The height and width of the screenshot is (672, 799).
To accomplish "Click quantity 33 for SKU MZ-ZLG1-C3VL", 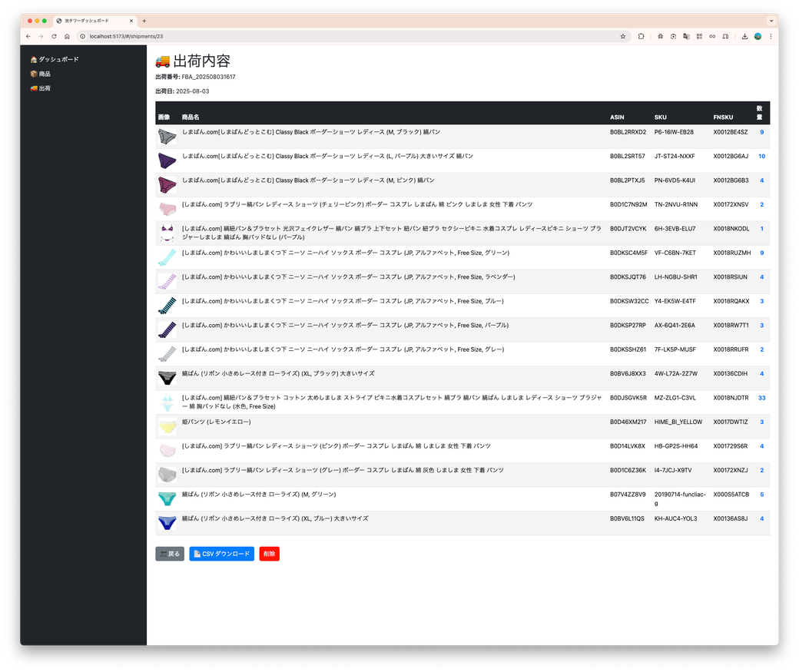I will point(762,398).
